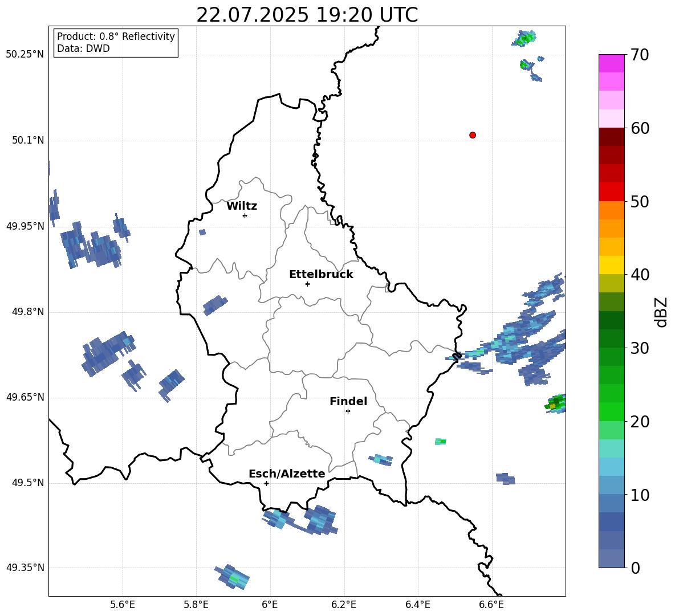This screenshot has height=616, width=675.
Task: Click the 50.25°N latitude label
Action: point(25,55)
